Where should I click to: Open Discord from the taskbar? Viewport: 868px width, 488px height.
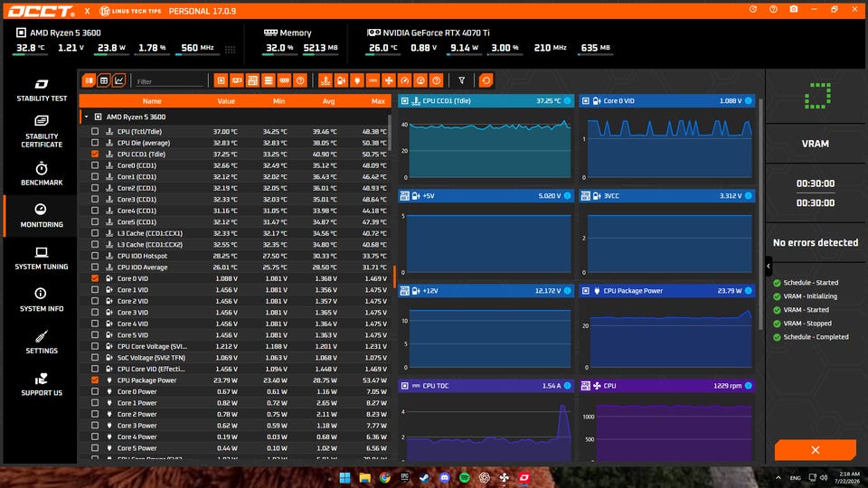click(x=445, y=477)
